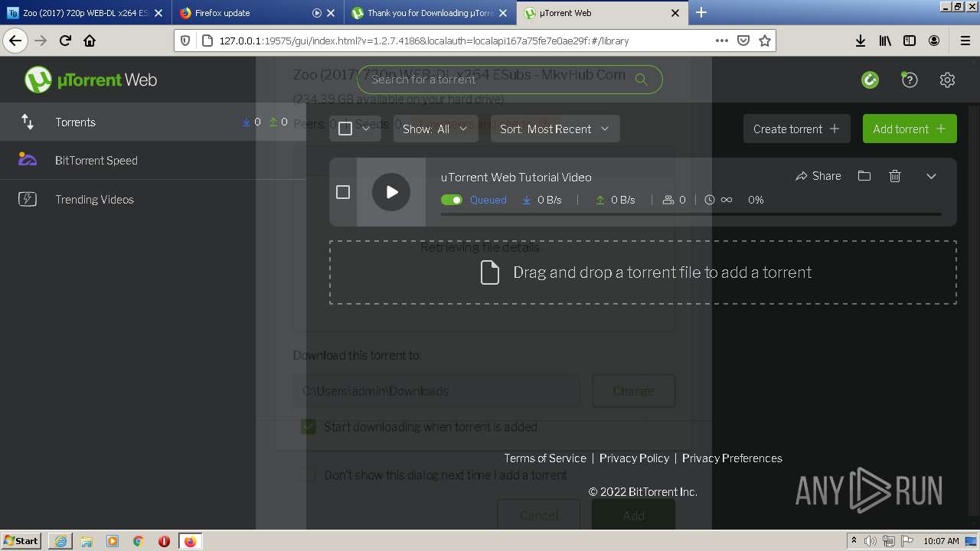Expand the select-all checkbox dropdown arrow
Viewport: 980px width, 551px height.
coord(366,129)
